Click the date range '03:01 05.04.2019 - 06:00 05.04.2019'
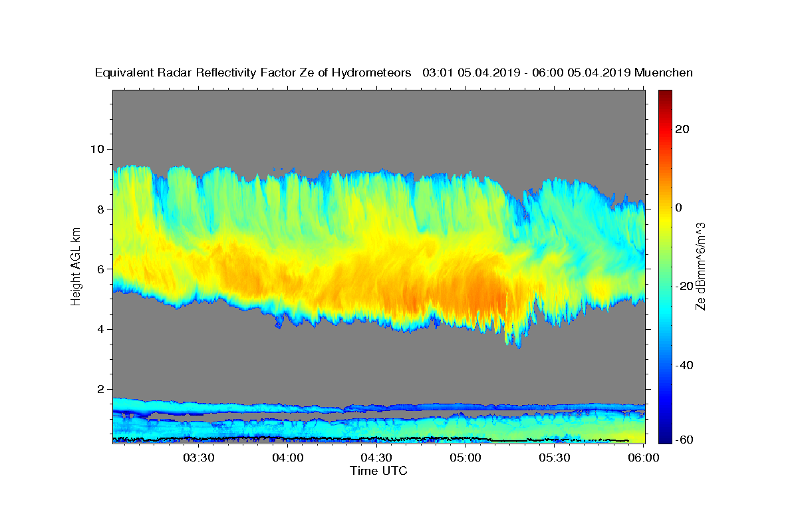This screenshot has height=532, width=798. click(527, 73)
